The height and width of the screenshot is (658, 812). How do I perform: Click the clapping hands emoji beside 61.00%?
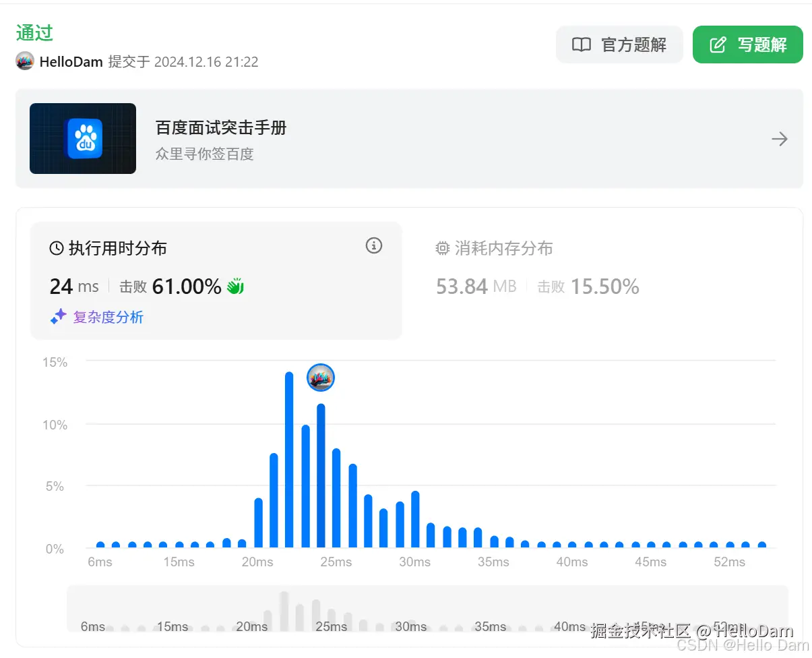pos(235,285)
